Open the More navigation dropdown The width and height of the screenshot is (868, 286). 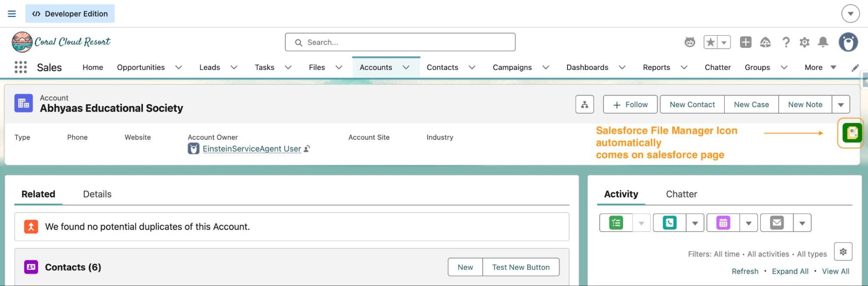[820, 67]
